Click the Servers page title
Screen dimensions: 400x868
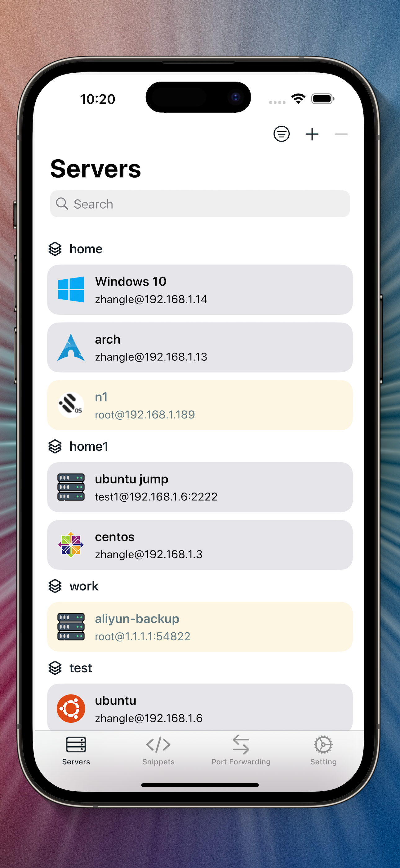click(x=96, y=169)
